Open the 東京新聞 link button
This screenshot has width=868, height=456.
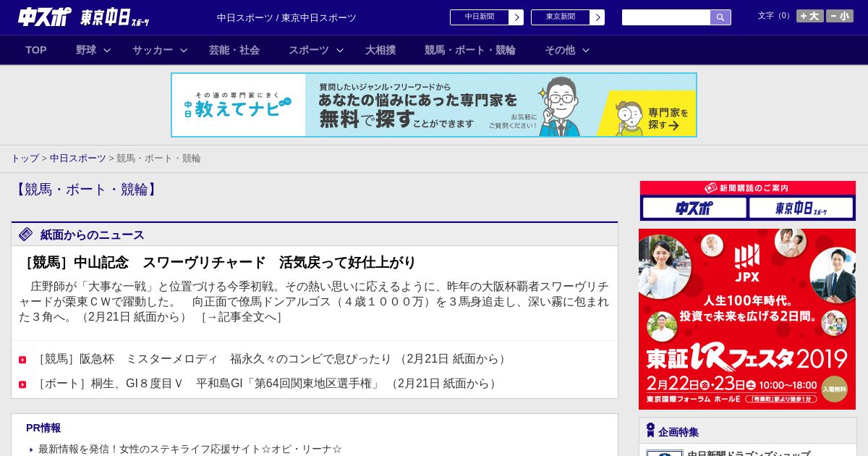pyautogui.click(x=561, y=17)
